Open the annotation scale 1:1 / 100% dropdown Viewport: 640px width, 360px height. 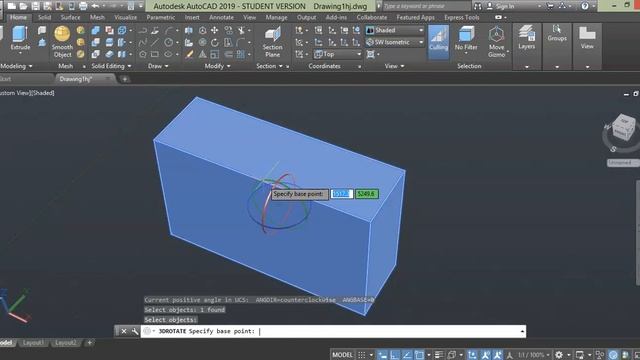click(x=534, y=355)
